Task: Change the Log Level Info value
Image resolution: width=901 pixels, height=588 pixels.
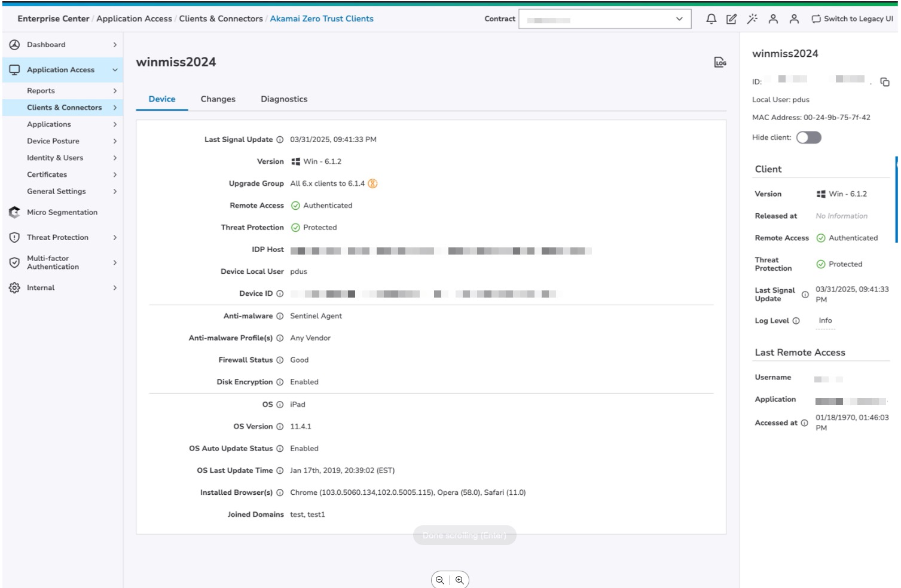Action: [x=825, y=321]
